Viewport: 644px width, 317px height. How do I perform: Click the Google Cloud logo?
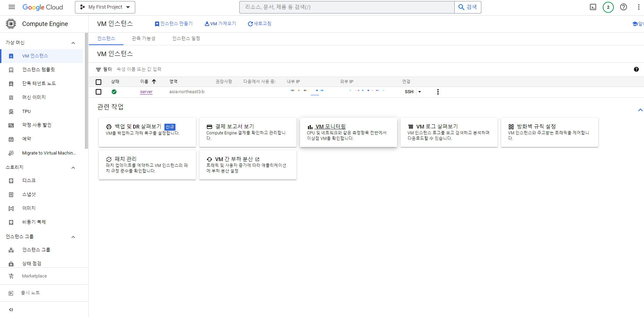coord(43,7)
